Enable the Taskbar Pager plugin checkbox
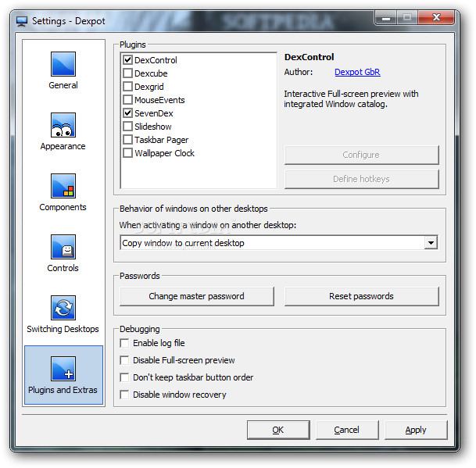 click(x=128, y=140)
